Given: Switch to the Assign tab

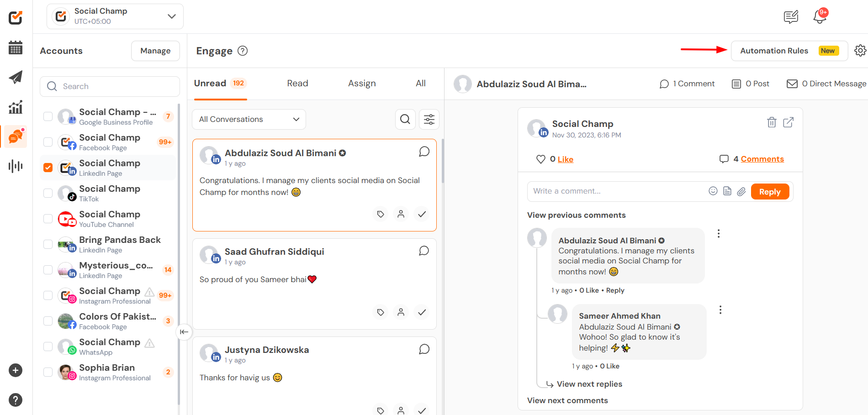Looking at the screenshot, I should 362,84.
